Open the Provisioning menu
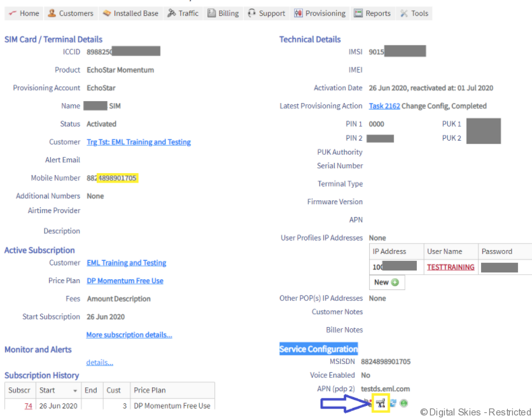 click(x=319, y=13)
